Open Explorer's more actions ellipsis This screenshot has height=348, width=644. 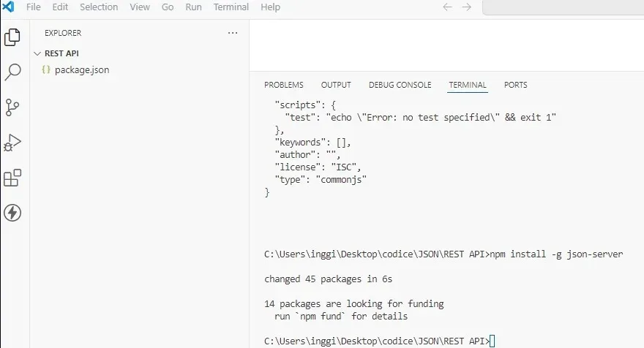[x=233, y=33]
